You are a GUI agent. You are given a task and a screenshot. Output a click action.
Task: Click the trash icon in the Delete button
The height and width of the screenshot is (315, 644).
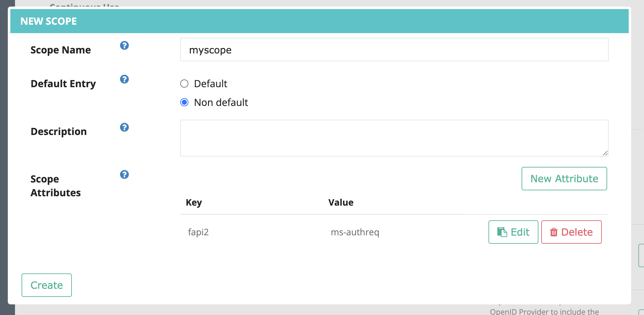(x=553, y=232)
